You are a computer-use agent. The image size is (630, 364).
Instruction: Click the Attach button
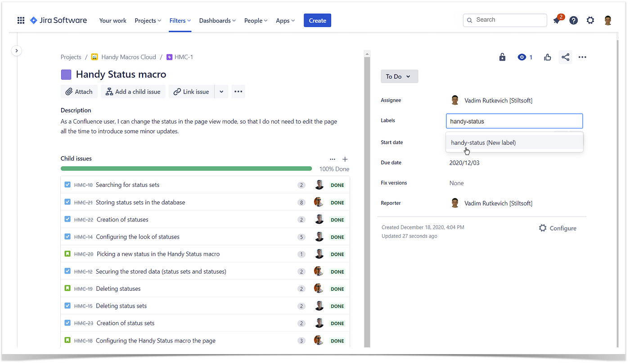click(79, 92)
